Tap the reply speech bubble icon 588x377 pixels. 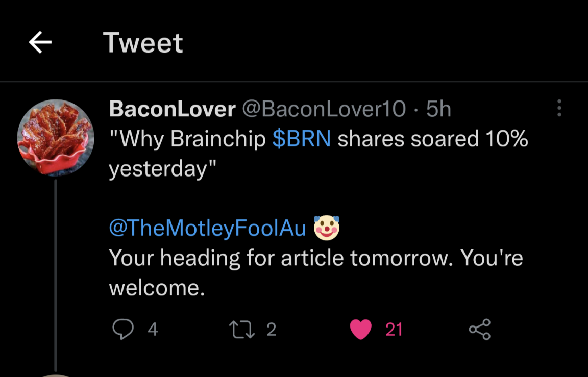tap(123, 329)
